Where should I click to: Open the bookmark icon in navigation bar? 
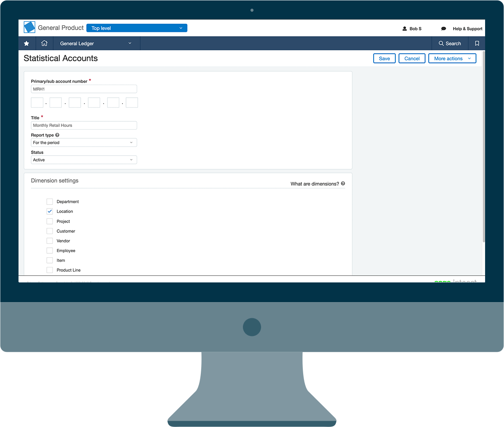pos(477,43)
